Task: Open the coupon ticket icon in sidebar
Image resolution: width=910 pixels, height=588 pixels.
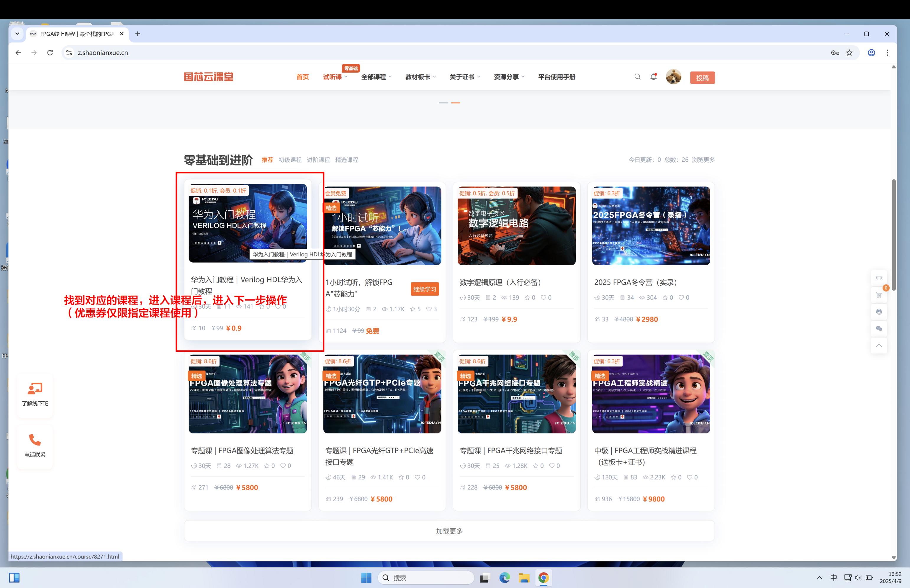Action: click(x=879, y=278)
